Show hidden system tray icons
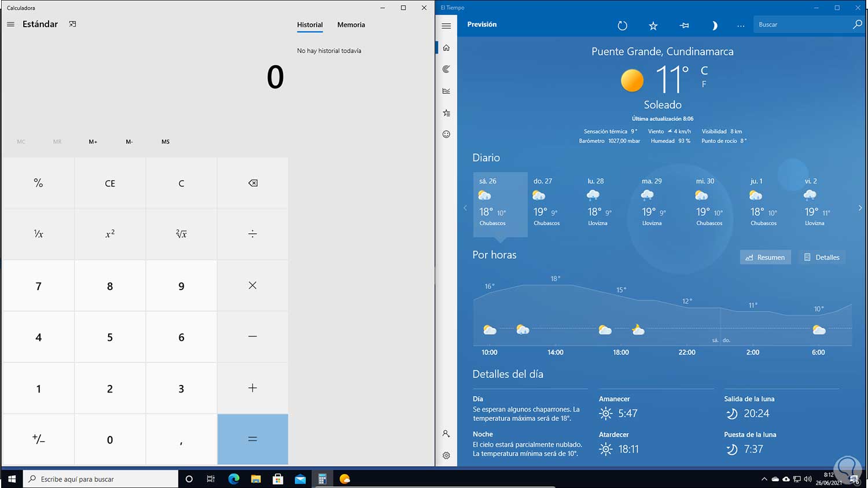 [764, 479]
